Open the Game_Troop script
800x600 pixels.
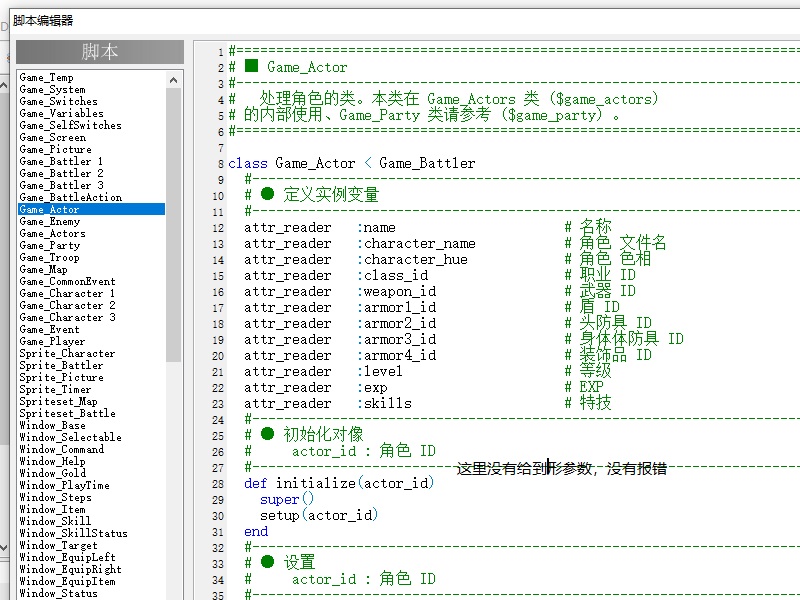49,257
